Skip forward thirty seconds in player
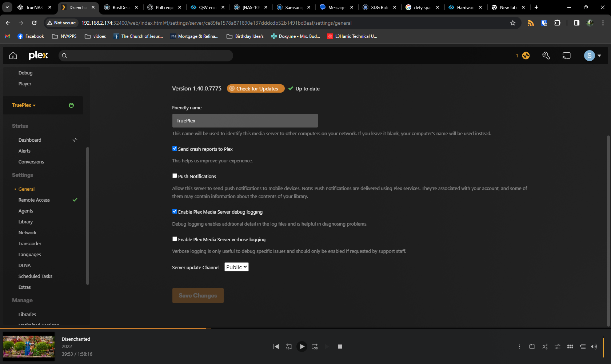 (315, 347)
